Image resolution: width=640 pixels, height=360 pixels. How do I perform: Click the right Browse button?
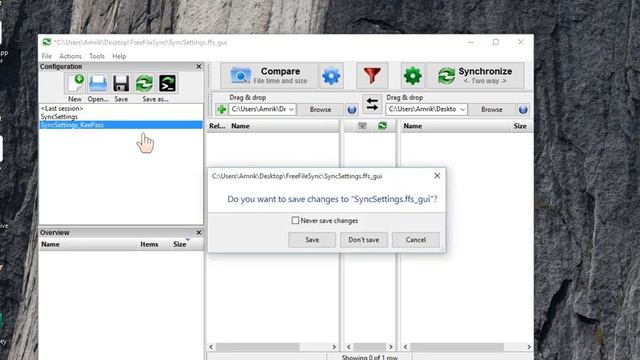(491, 109)
